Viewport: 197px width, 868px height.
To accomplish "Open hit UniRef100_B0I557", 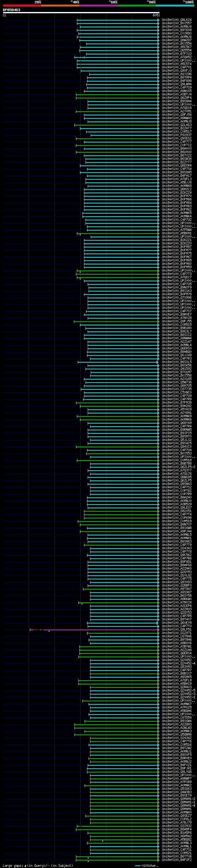I will (x=177, y=23).
